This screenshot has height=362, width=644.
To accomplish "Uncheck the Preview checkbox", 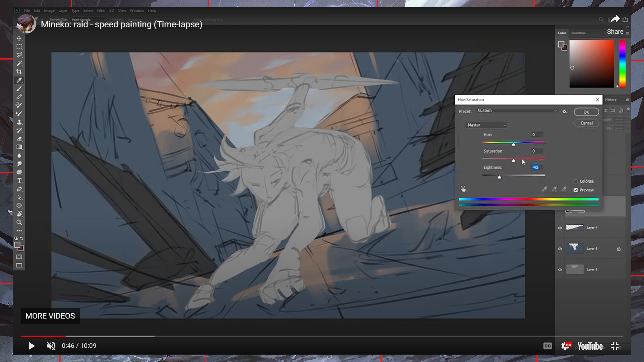I will point(576,190).
